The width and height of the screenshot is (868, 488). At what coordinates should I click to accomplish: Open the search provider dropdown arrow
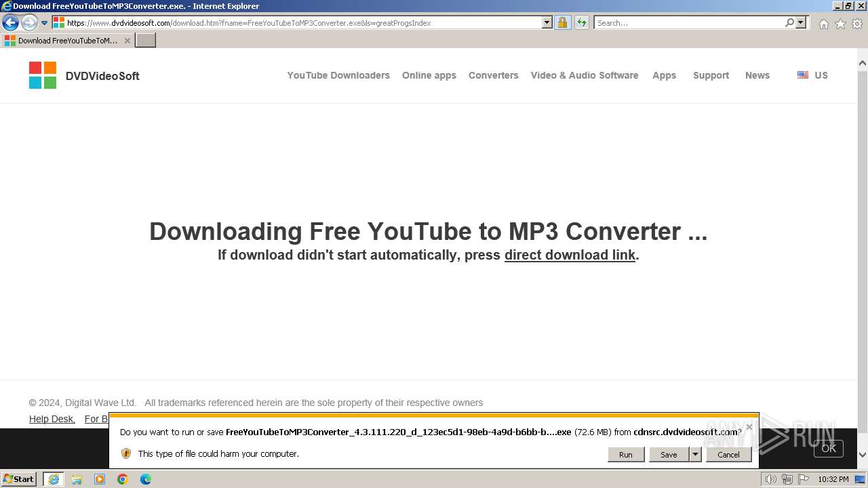(801, 22)
